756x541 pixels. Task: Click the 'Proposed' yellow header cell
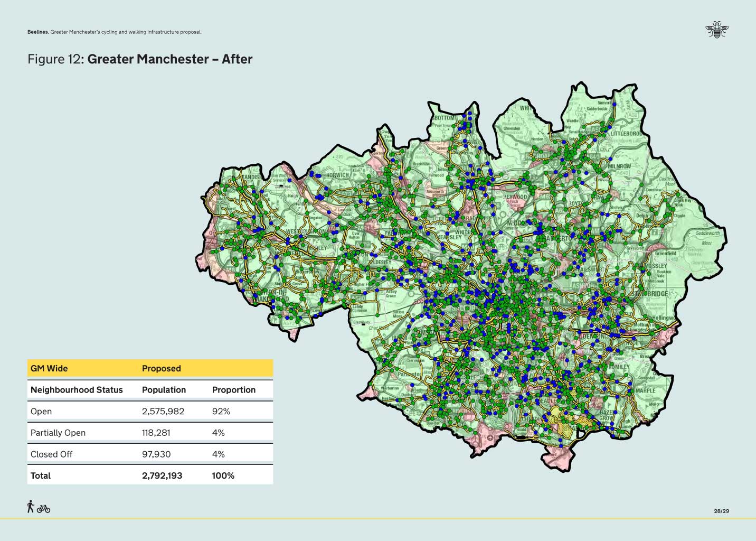tap(161, 368)
